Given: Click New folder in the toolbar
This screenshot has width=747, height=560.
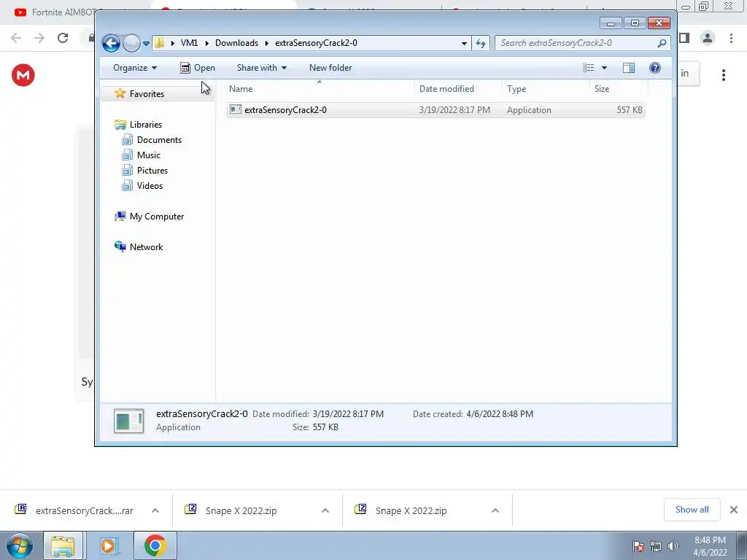Looking at the screenshot, I should (x=330, y=68).
